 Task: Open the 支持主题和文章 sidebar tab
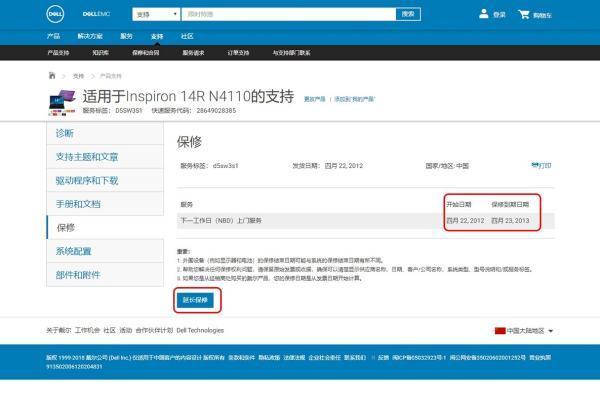pos(105,157)
